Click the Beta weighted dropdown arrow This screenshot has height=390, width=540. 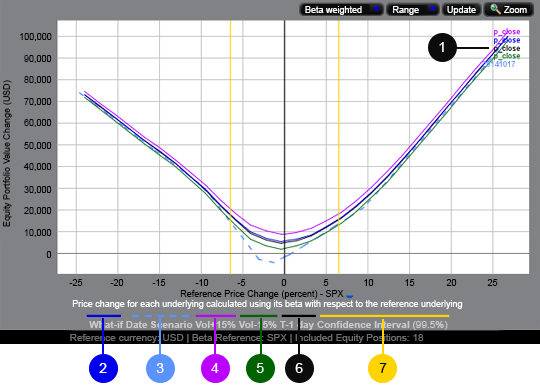point(377,9)
